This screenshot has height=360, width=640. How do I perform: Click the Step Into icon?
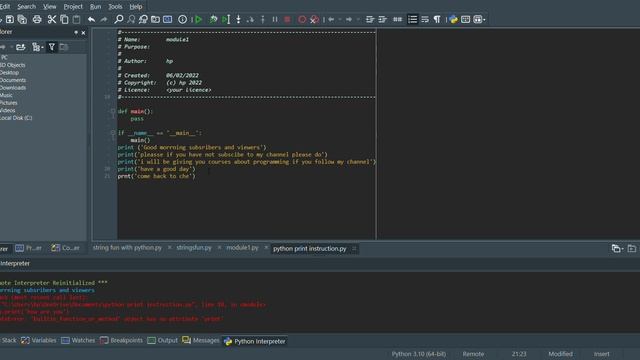coord(238,19)
